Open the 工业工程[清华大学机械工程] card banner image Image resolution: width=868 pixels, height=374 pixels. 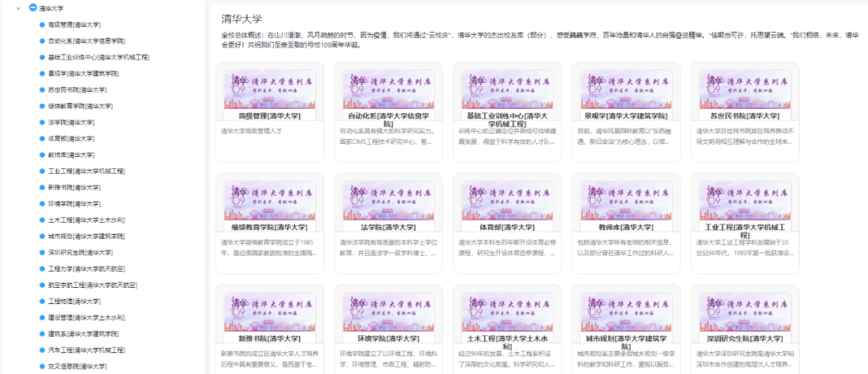click(x=744, y=201)
